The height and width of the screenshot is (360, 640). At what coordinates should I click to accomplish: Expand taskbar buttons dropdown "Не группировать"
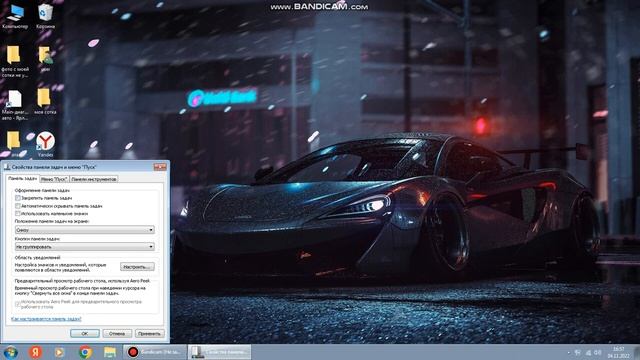point(84,247)
